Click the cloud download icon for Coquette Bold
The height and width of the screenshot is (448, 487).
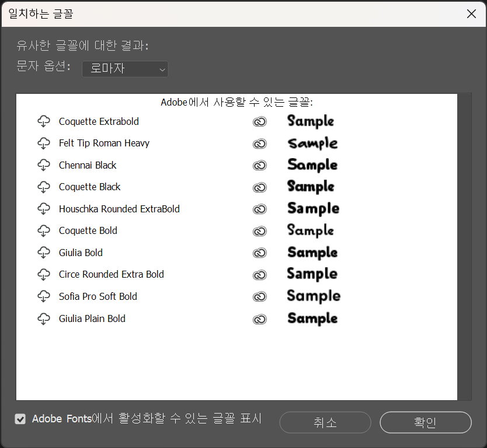click(x=43, y=231)
